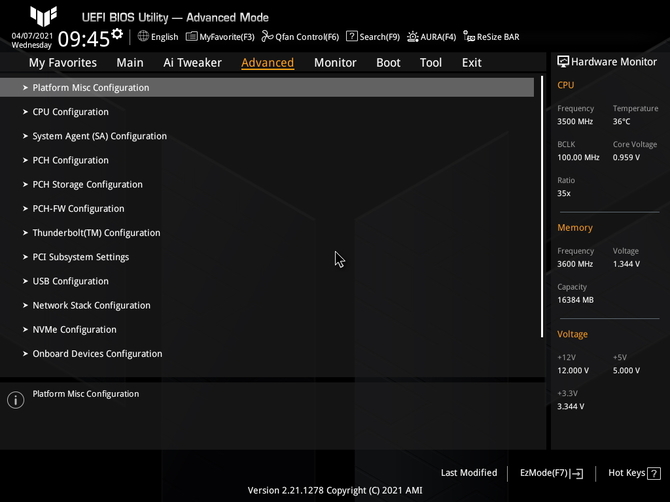670x502 pixels.
Task: Click Last Modified button
Action: (x=469, y=473)
